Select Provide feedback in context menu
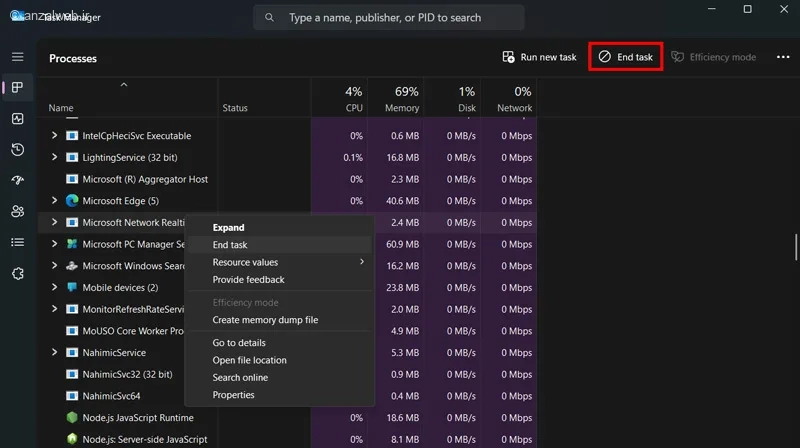This screenshot has height=448, width=800. click(x=280, y=280)
